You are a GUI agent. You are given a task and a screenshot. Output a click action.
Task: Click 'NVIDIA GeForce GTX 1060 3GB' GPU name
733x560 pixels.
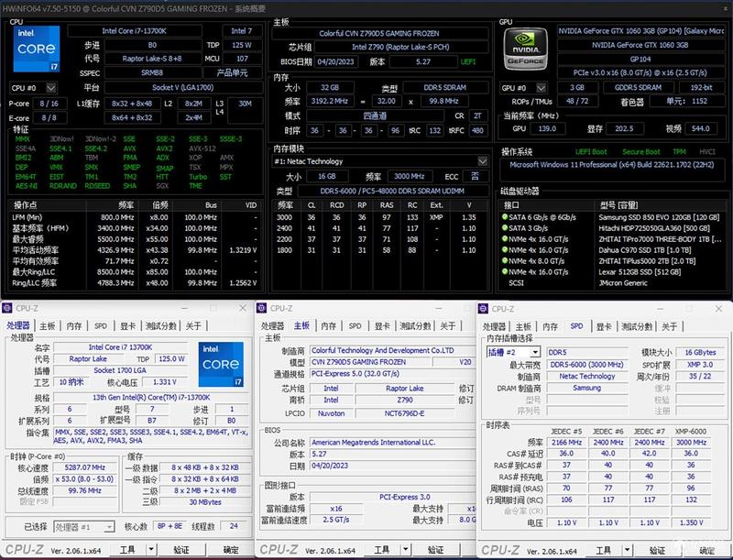point(640,45)
